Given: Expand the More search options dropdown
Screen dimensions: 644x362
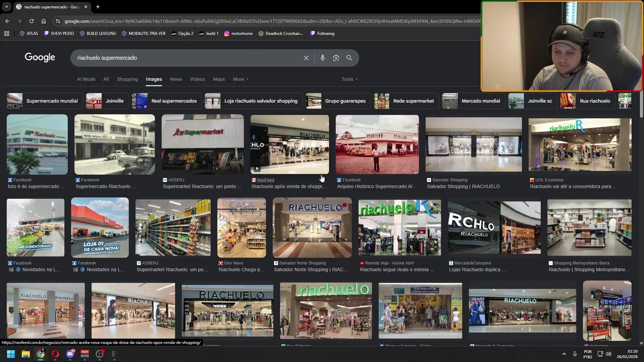Looking at the screenshot, I should pos(240,79).
